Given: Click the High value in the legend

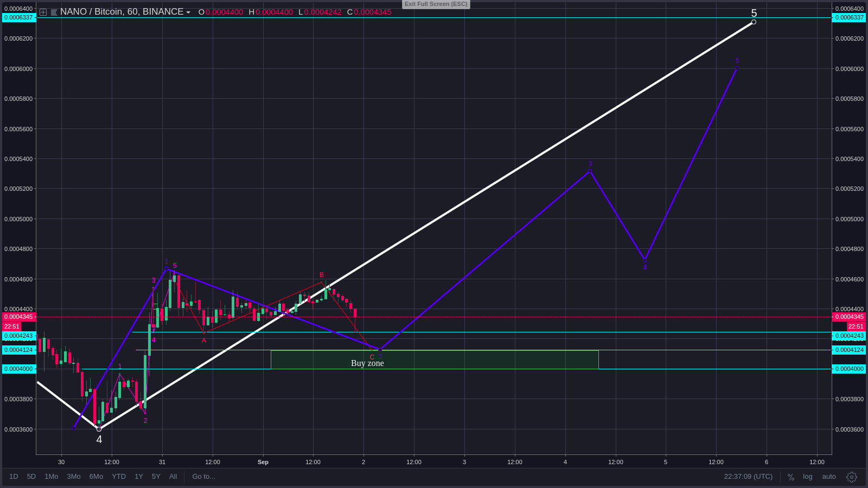Looking at the screenshot, I should click(274, 12).
